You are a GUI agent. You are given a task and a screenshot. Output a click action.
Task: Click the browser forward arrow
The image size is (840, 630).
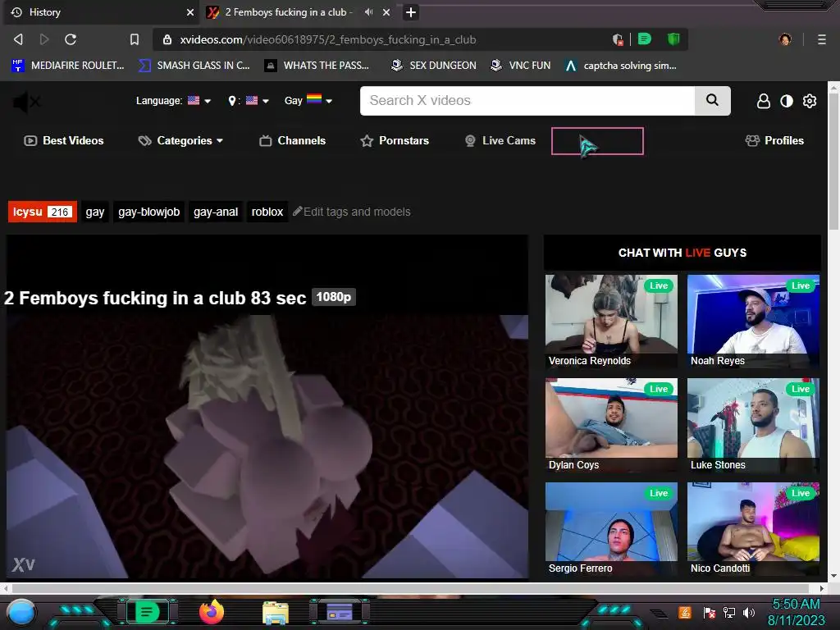[x=44, y=39]
